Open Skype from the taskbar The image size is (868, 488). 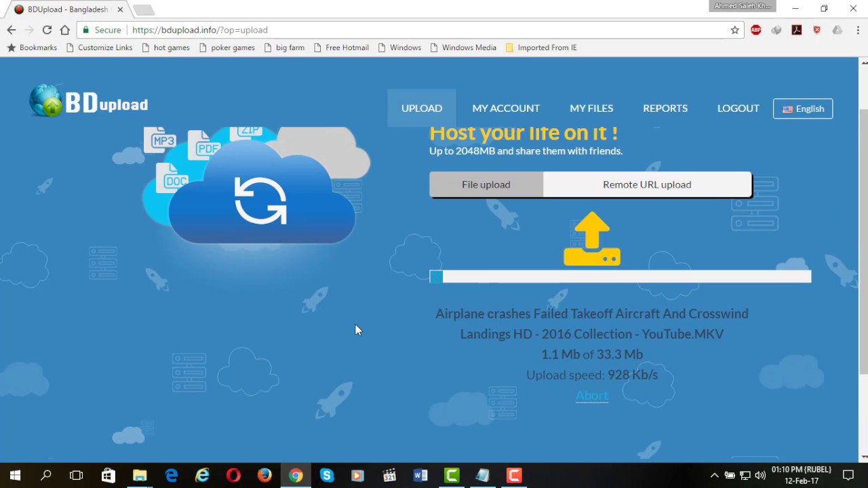[x=327, y=475]
